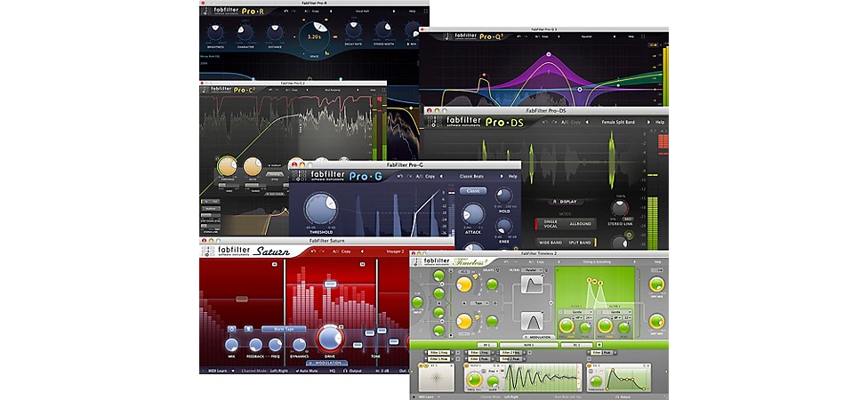Toggle A/B state in Pro-G
Viewport: 868px width, 400px height.
tap(419, 176)
